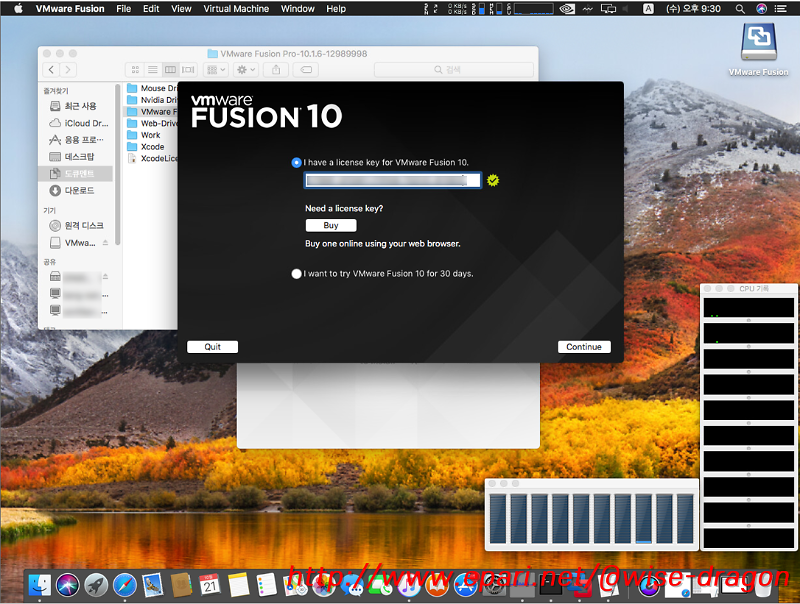This screenshot has width=800, height=604.
Task: Continue with the entered license key
Action: (584, 347)
